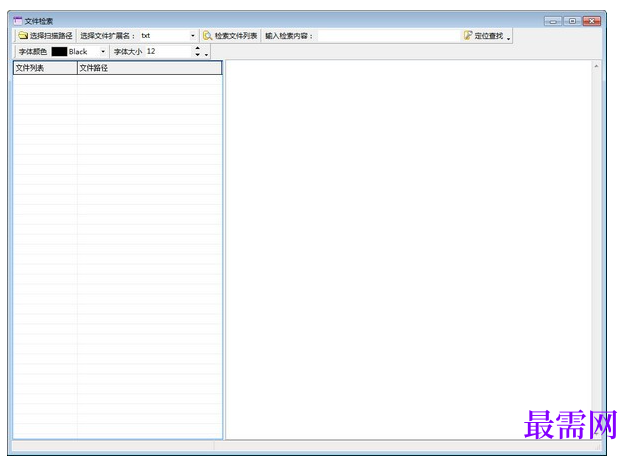The width and height of the screenshot is (636, 456).
Task: Click the 文件路径 column header
Action: [149, 68]
